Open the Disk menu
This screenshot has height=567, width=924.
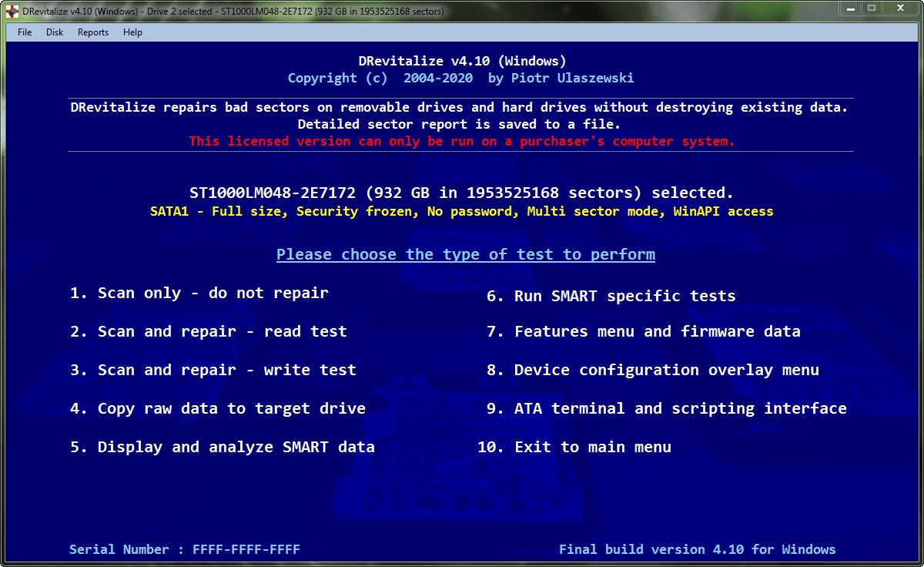(55, 32)
